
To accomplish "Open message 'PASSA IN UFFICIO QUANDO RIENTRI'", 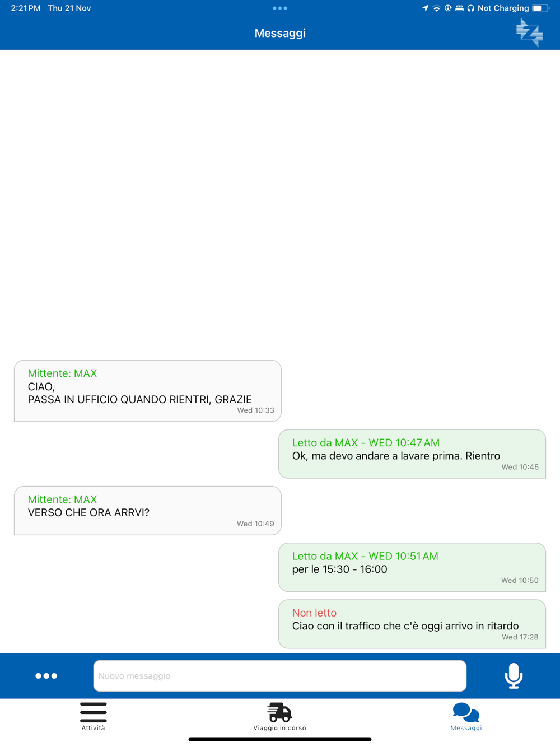I will pyautogui.click(x=148, y=391).
